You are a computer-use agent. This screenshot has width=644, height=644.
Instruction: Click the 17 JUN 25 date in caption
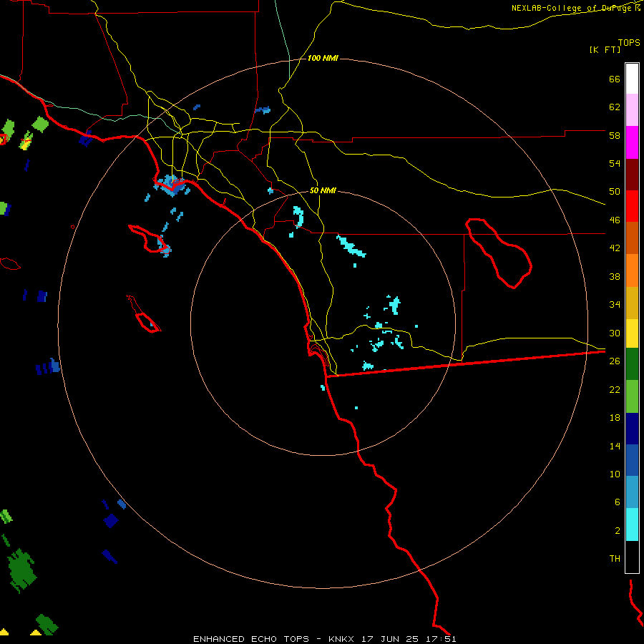390,639
